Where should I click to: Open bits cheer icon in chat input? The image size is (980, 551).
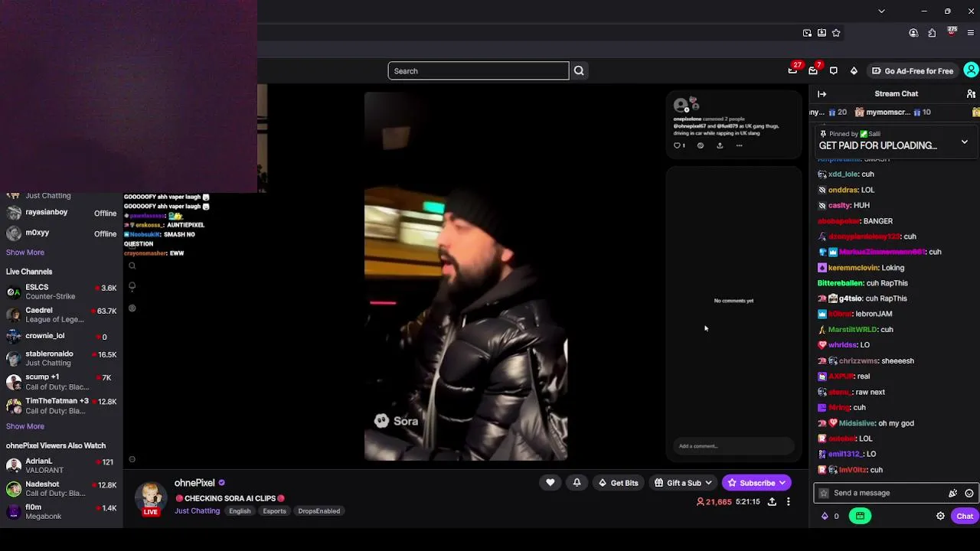(x=952, y=494)
